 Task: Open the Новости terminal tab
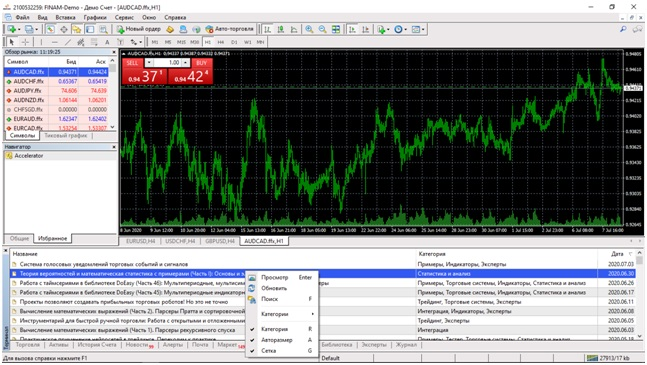pyautogui.click(x=139, y=345)
